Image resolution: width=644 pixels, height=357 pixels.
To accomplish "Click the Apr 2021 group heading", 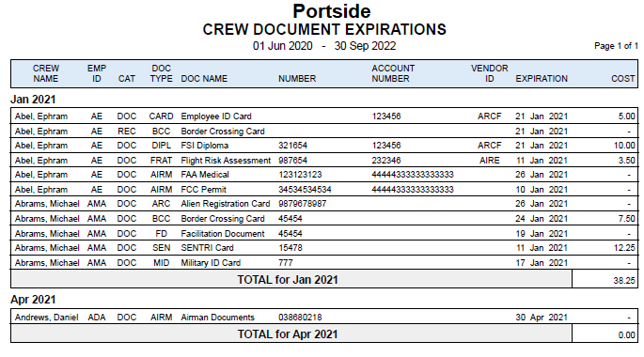I will point(33,300).
